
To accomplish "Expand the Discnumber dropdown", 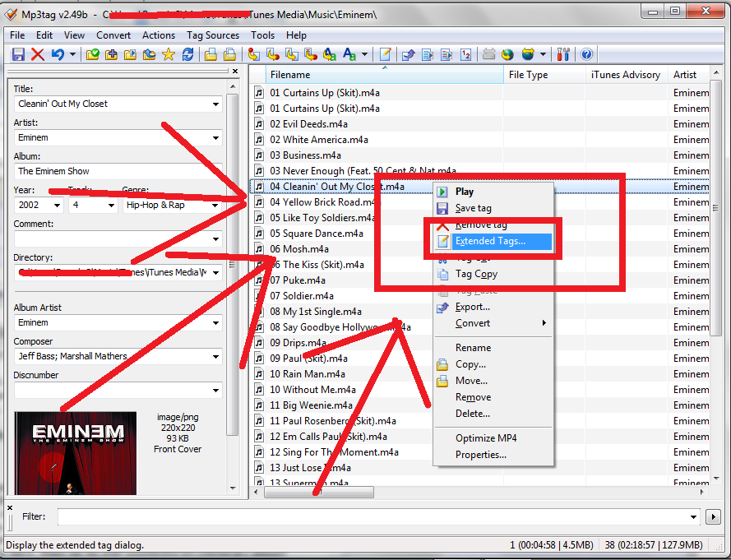I will tap(215, 391).
